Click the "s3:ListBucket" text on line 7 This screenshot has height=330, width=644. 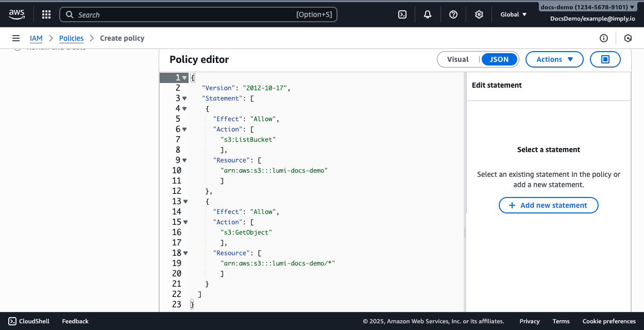(248, 140)
